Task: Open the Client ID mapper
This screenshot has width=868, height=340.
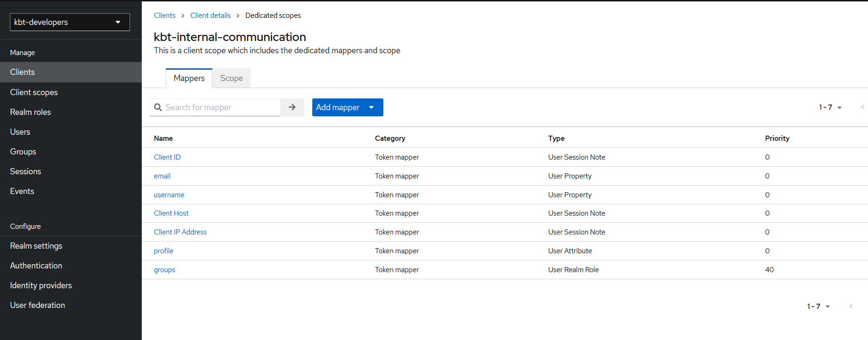Action: (167, 157)
